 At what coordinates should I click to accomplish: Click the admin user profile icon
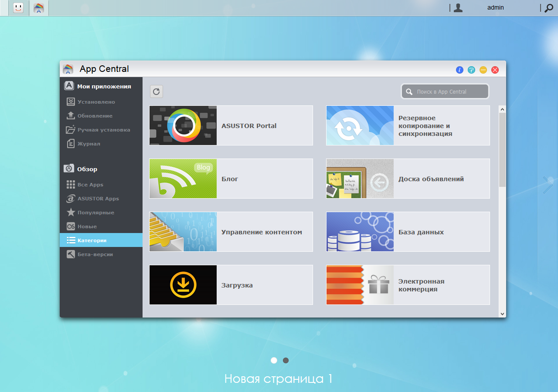458,7
